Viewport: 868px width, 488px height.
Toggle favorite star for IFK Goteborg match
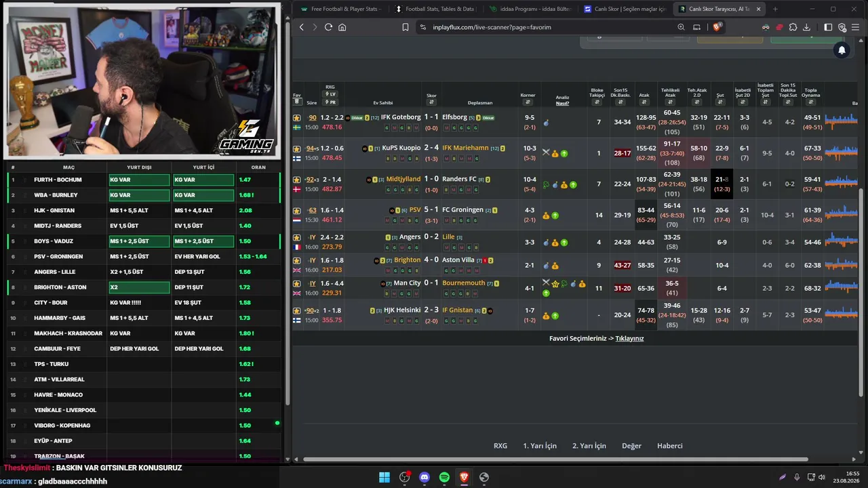tap(296, 118)
